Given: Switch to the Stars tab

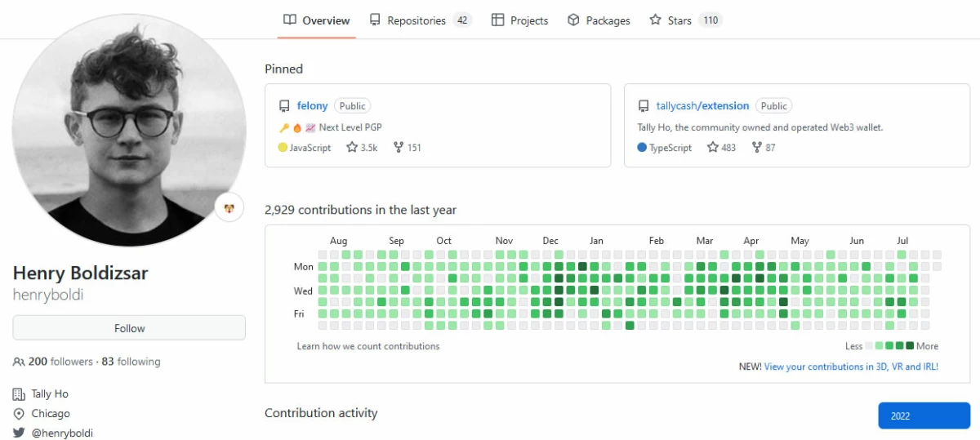Looking at the screenshot, I should pyautogui.click(x=685, y=20).
